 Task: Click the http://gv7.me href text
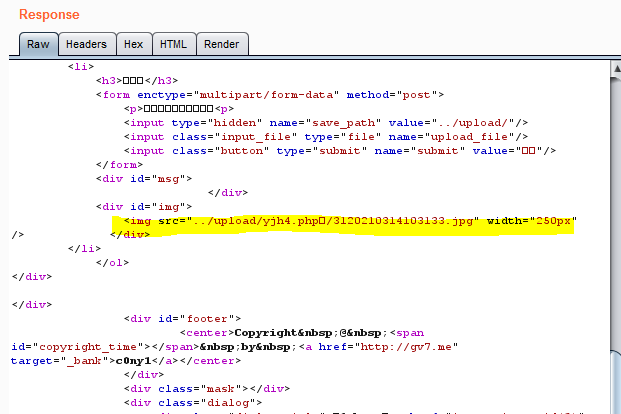pos(406,347)
